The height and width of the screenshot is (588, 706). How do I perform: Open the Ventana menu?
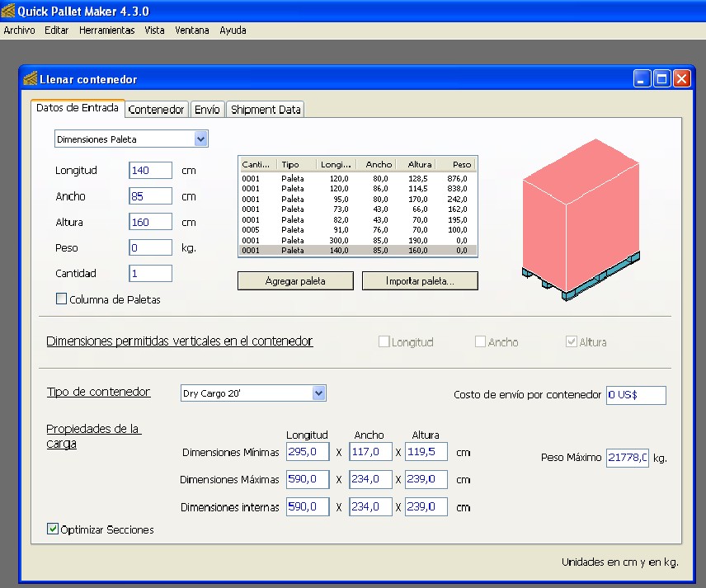click(x=192, y=31)
